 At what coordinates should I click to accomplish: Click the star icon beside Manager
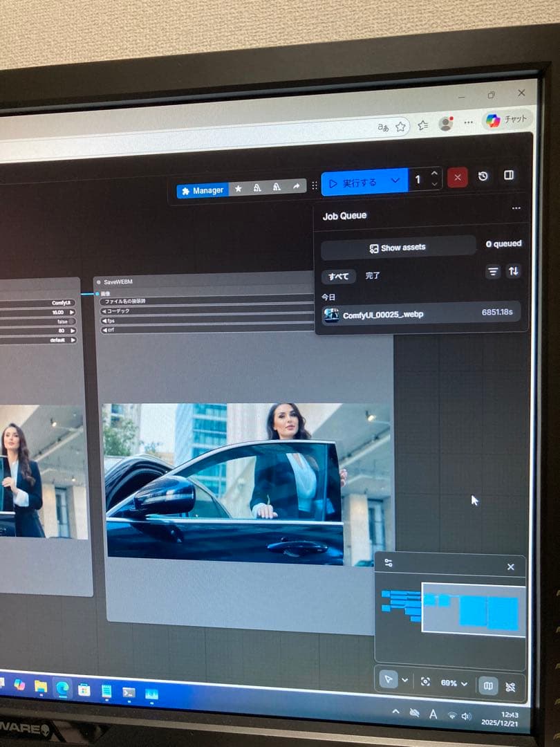pyautogui.click(x=239, y=188)
